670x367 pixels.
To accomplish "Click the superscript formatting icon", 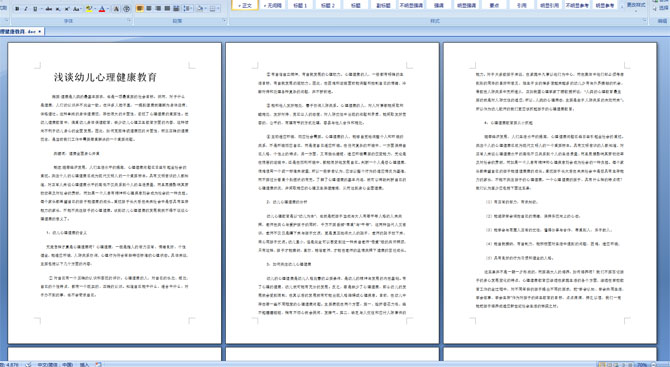I will click(x=67, y=9).
